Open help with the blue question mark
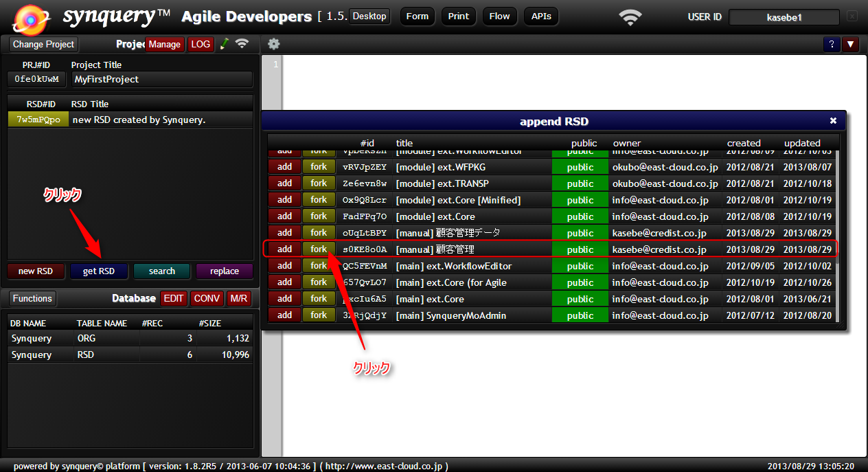Image resolution: width=868 pixels, height=472 pixels. [832, 44]
